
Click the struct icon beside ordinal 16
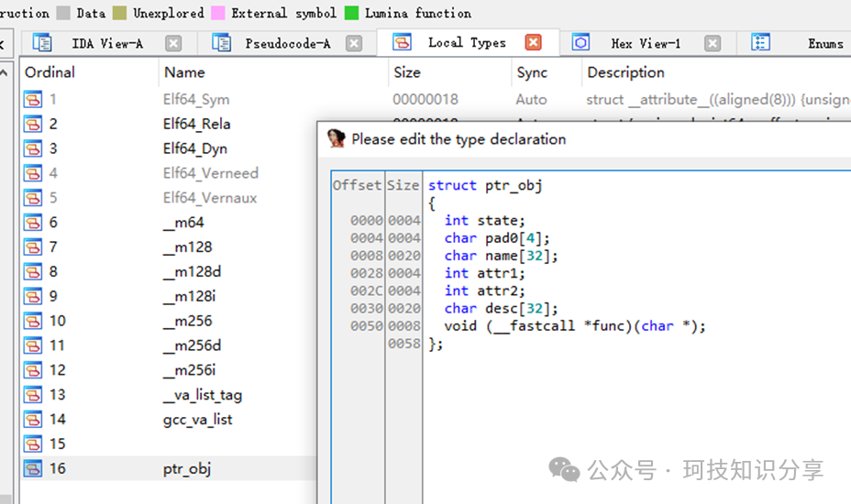tap(33, 469)
